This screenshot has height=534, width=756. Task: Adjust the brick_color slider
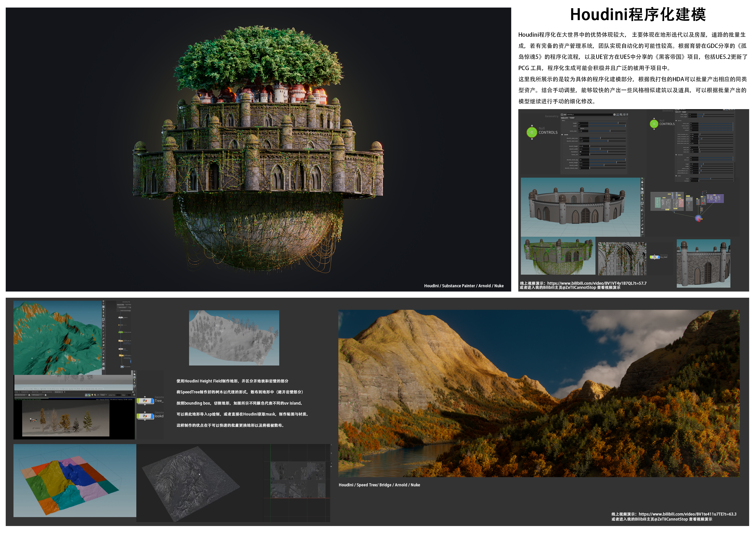tap(608, 131)
